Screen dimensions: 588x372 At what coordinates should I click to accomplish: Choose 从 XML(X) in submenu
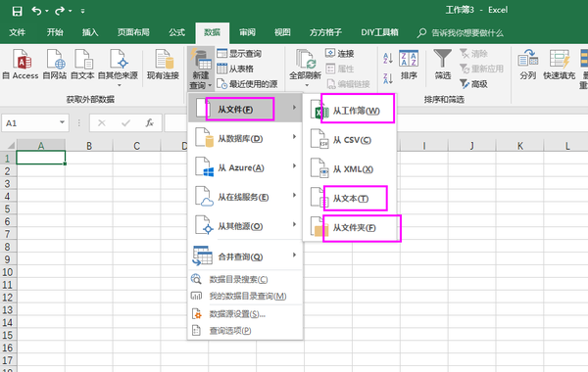click(x=350, y=169)
